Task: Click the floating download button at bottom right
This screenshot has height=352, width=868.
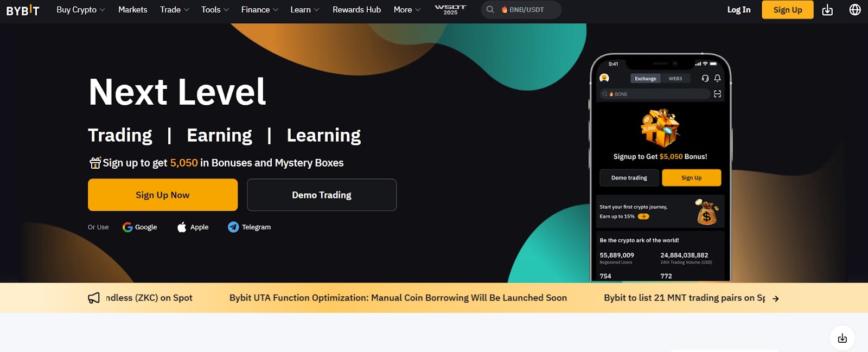Action: [x=842, y=338]
